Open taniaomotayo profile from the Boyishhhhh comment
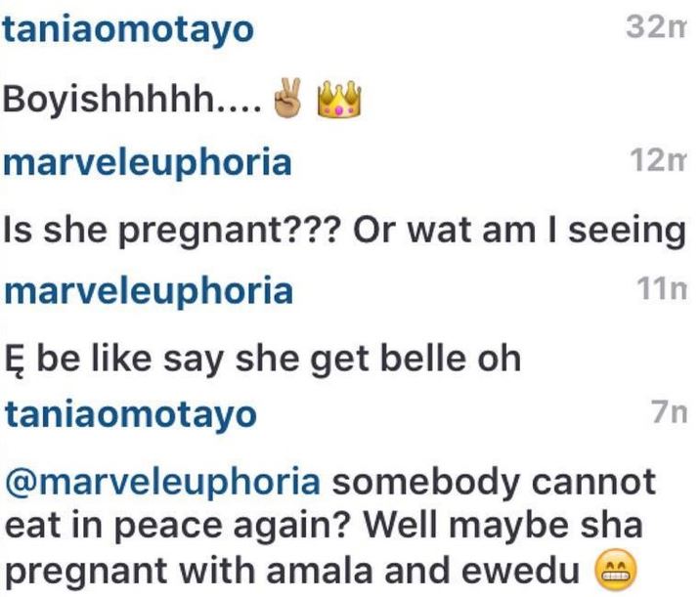This screenshot has width=700, height=597. tap(129, 30)
